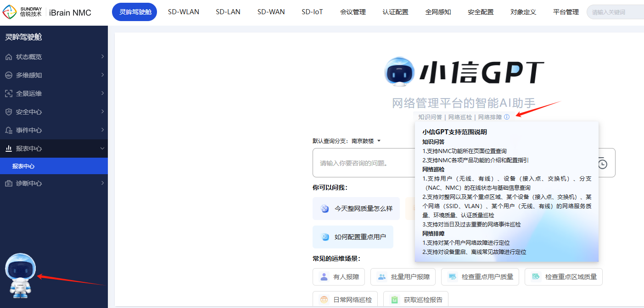This screenshot has height=308, width=644.
Task: Click the scan icon beside 全景运维
Action: tap(9, 93)
